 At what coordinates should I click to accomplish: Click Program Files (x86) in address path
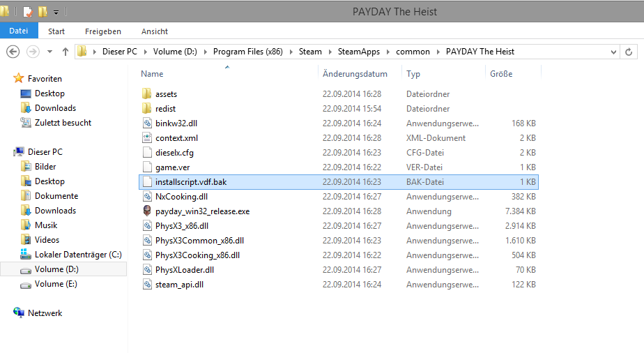pos(247,52)
